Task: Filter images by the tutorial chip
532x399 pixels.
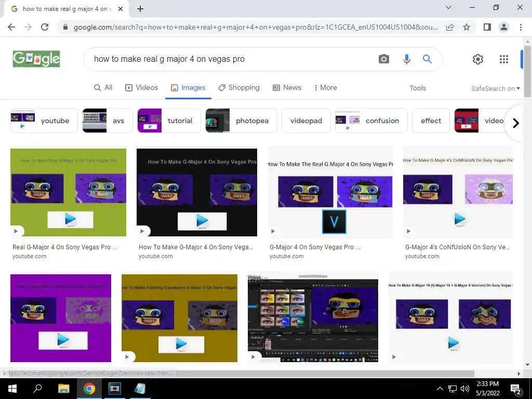Action: (169, 121)
